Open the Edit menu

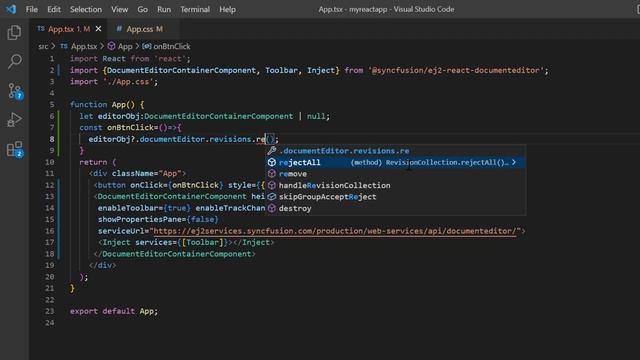(53, 9)
